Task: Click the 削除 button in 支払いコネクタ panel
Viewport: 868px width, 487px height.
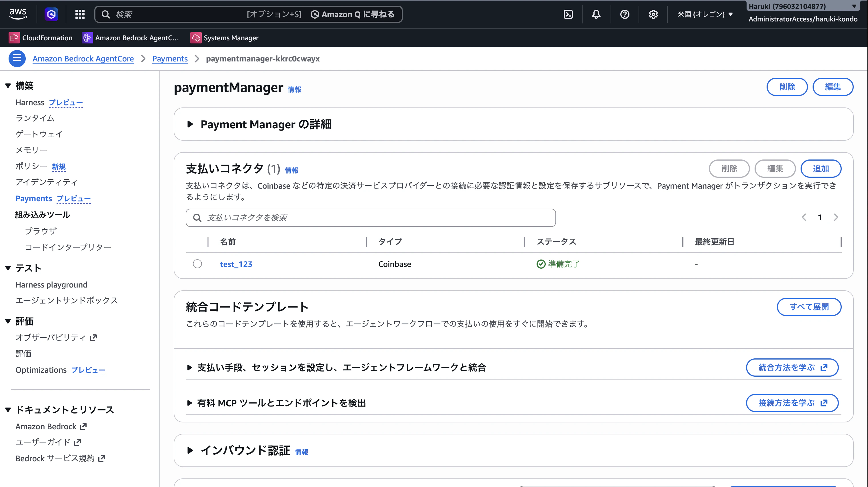Action: click(729, 169)
